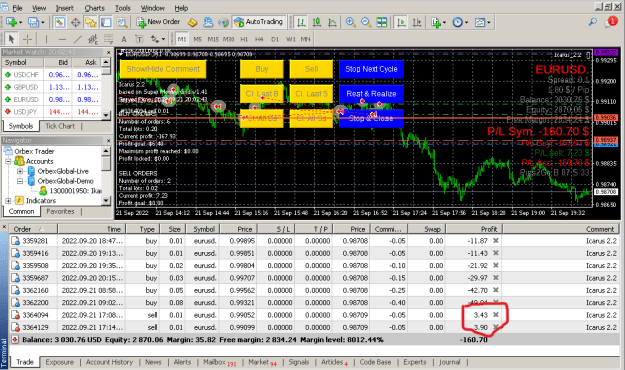Click the yellow Buy button
Screen dimensions: 625x370
click(261, 69)
